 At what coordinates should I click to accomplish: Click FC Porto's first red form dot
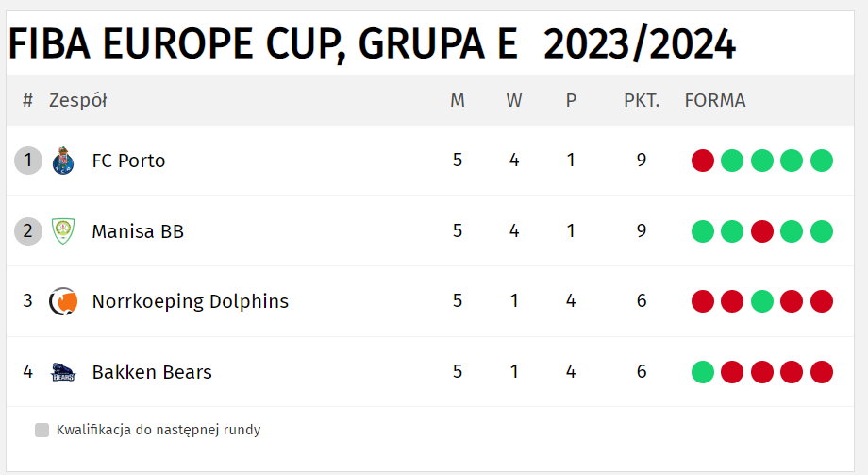pos(703,161)
